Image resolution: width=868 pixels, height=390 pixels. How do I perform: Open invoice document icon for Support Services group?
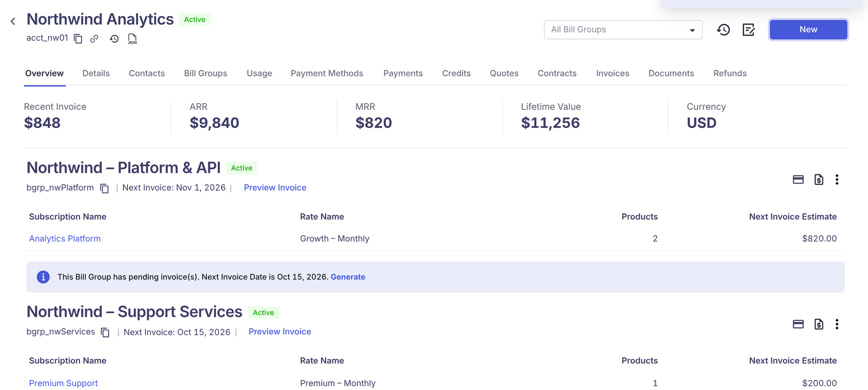(x=819, y=324)
